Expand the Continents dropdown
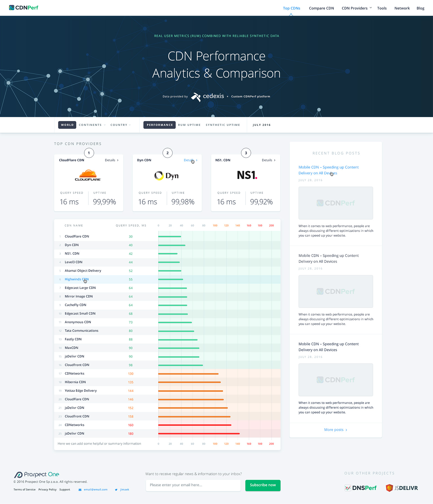433x504 pixels. 92,125
